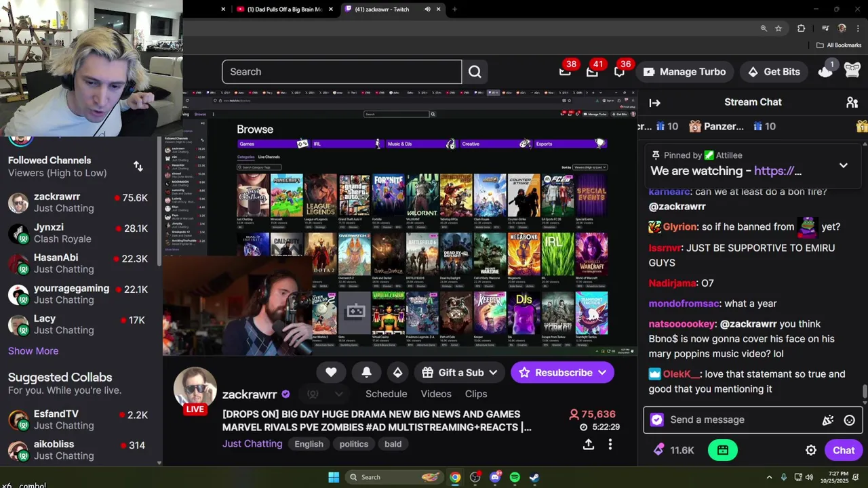
Task: Open the stream more options menu
Action: pos(610,444)
